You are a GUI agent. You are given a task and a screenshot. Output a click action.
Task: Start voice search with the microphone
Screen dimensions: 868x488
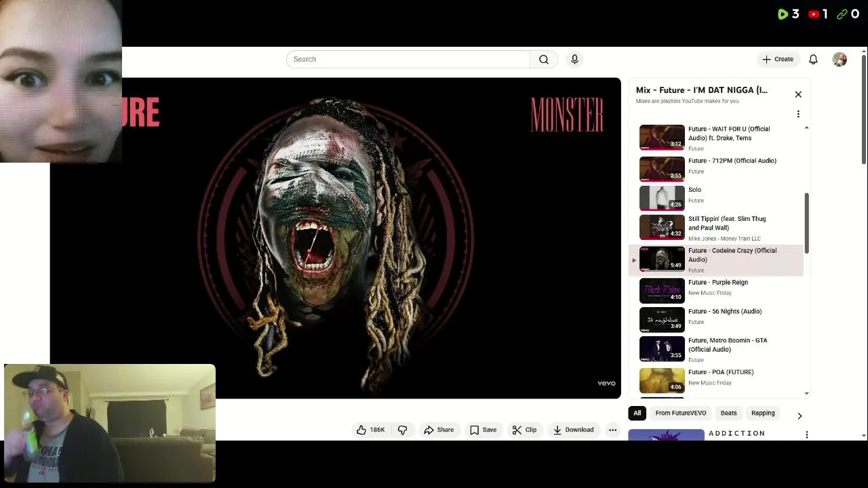pyautogui.click(x=574, y=59)
